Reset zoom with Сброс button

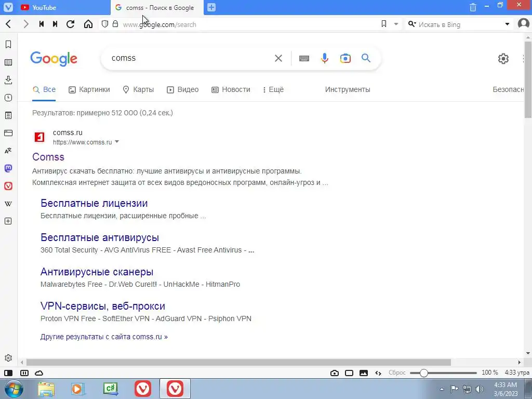(x=397, y=373)
